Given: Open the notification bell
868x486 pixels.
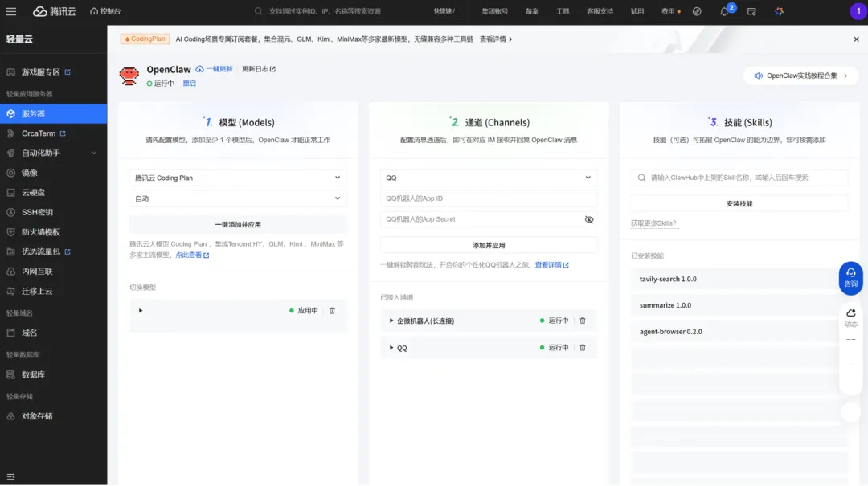Looking at the screenshot, I should [x=724, y=11].
